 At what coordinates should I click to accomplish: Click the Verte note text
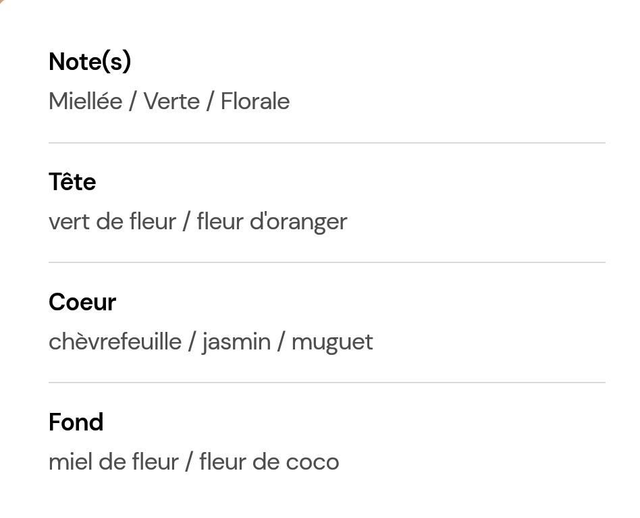(x=171, y=101)
